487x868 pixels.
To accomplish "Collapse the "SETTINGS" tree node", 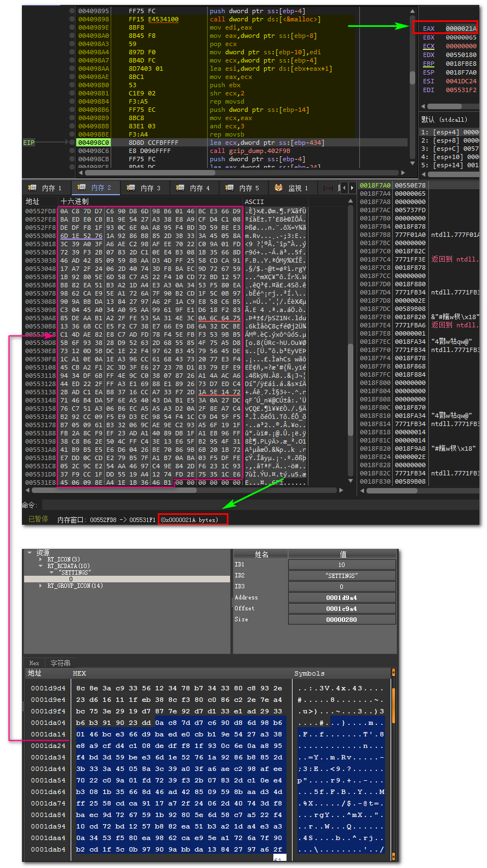I will coord(51,572).
